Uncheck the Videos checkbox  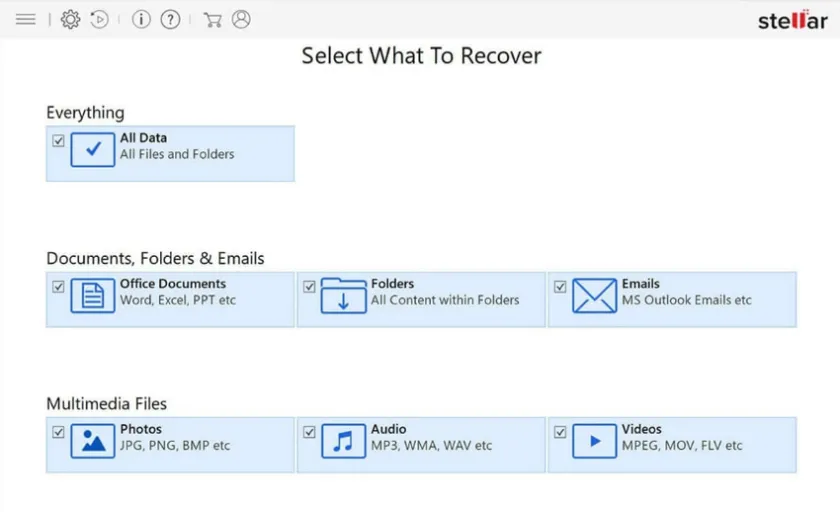coord(560,432)
